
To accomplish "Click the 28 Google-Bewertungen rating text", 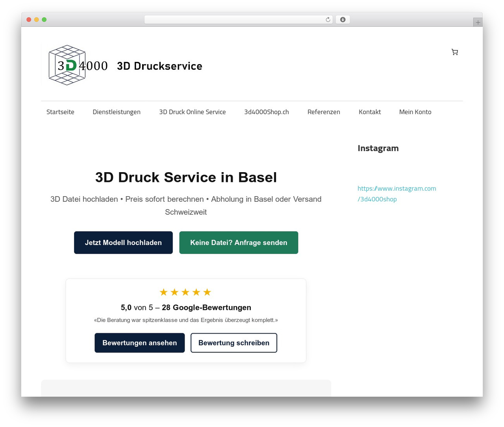I will coord(206,308).
